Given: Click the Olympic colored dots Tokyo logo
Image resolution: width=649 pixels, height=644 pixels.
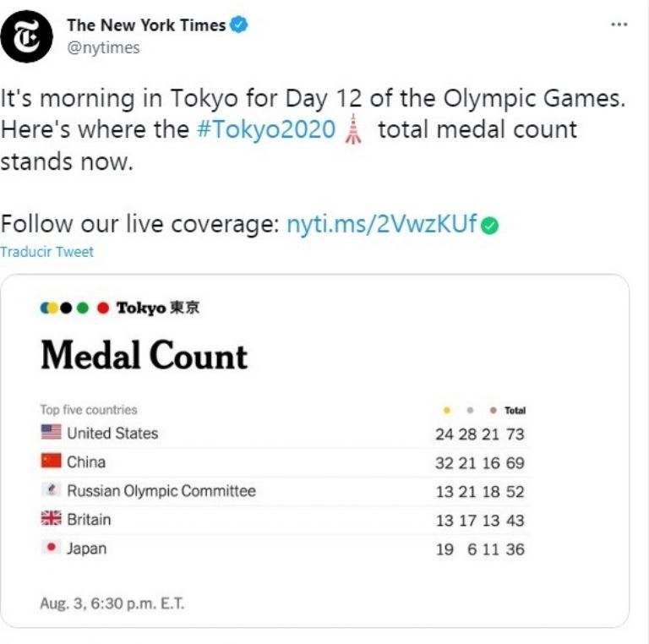Looking at the screenshot, I should point(119,308).
